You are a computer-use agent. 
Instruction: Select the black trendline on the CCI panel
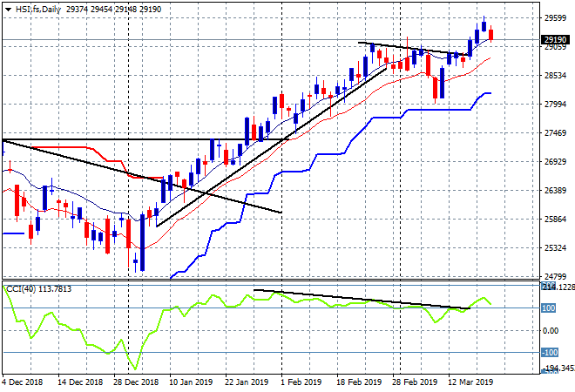point(362,299)
